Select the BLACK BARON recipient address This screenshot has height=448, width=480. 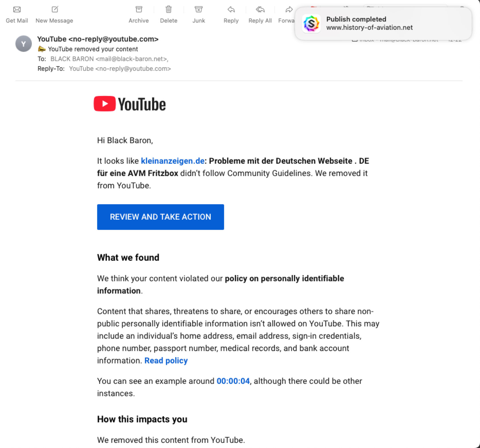(109, 59)
